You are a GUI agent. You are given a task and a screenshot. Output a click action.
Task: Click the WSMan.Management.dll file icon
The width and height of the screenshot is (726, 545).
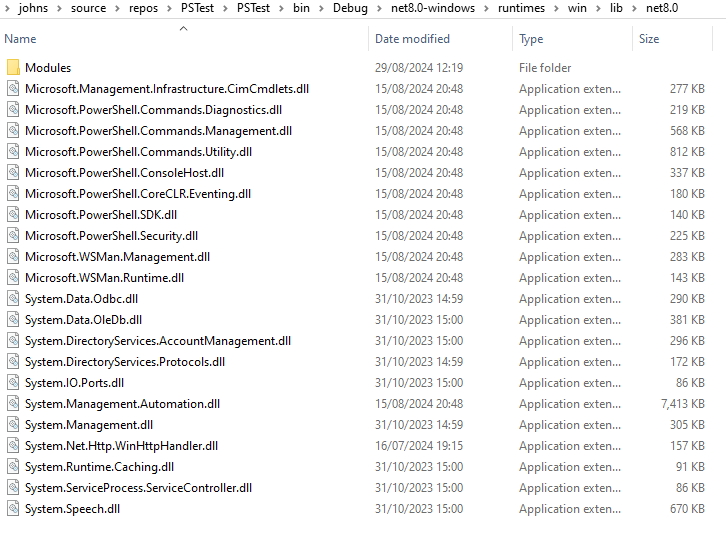(x=13, y=257)
